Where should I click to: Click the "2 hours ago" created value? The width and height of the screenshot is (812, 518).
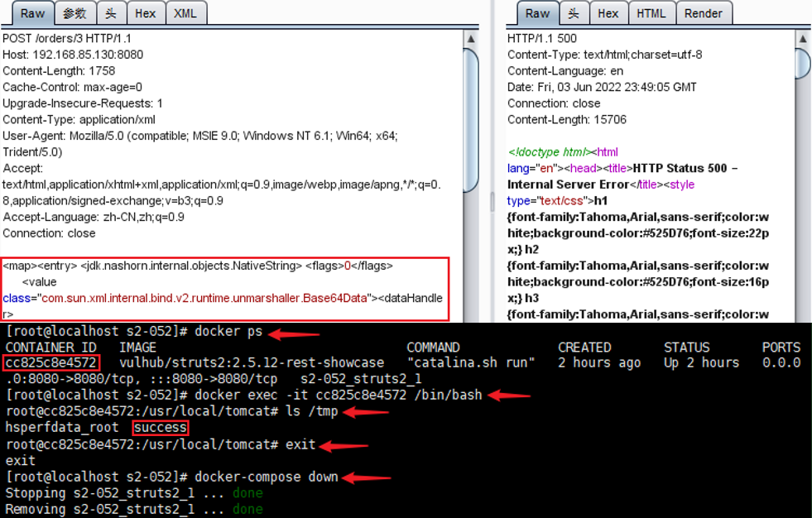[599, 362]
